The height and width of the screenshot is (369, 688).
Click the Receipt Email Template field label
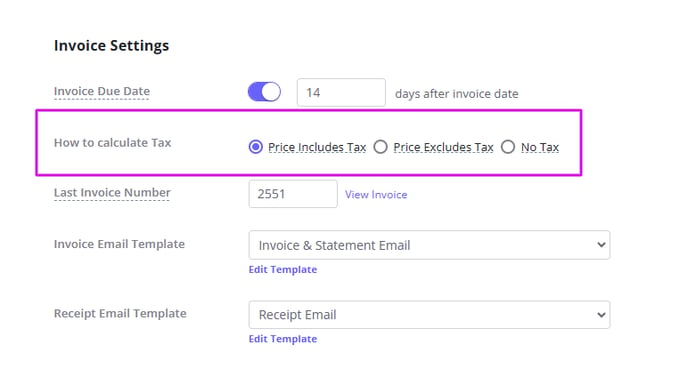pos(120,313)
